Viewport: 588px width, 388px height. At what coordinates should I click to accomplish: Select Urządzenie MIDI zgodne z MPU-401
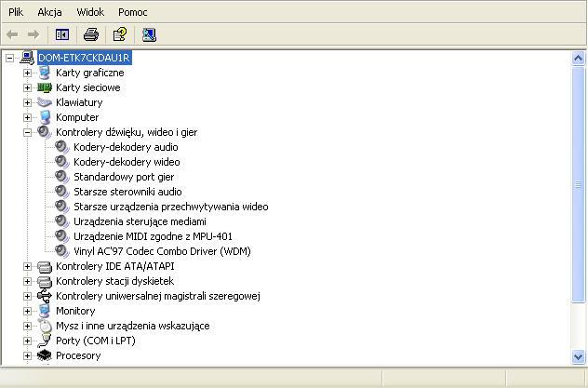pyautogui.click(x=153, y=236)
